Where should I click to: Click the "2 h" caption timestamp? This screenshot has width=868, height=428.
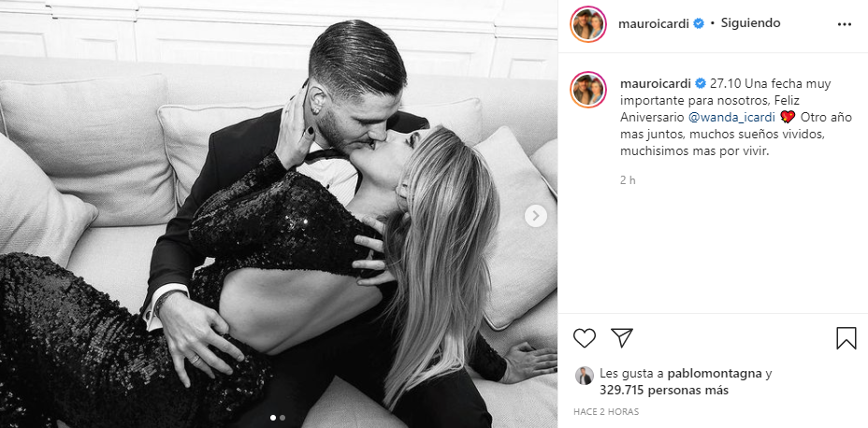tap(628, 179)
